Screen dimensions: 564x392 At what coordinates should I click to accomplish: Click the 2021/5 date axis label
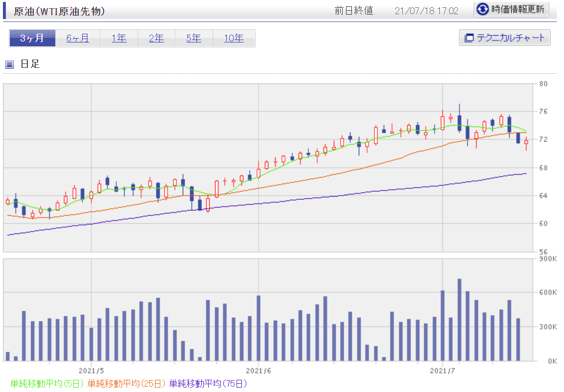[x=91, y=371]
